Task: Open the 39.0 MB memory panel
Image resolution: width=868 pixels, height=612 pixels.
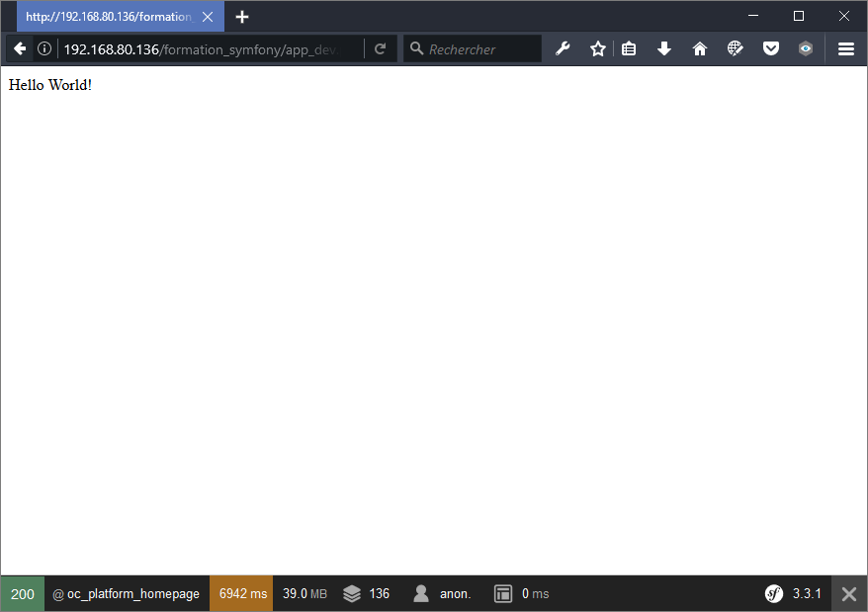Action: coord(304,594)
